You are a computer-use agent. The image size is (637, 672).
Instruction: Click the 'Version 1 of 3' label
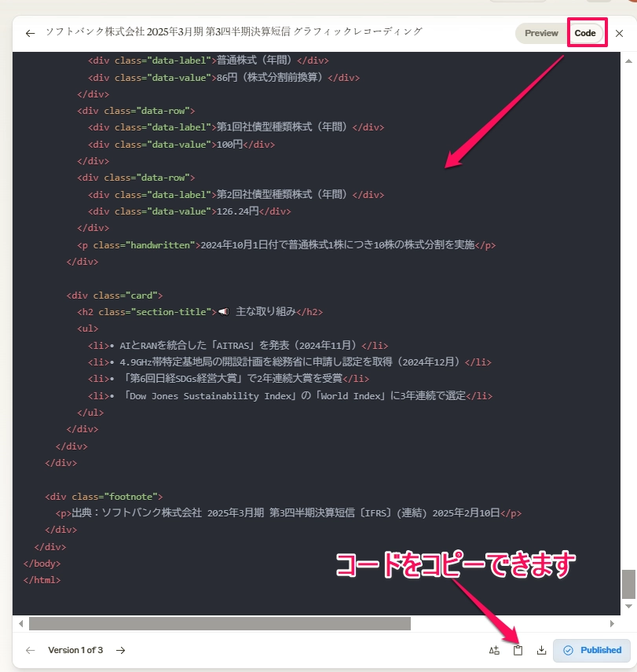(75, 650)
